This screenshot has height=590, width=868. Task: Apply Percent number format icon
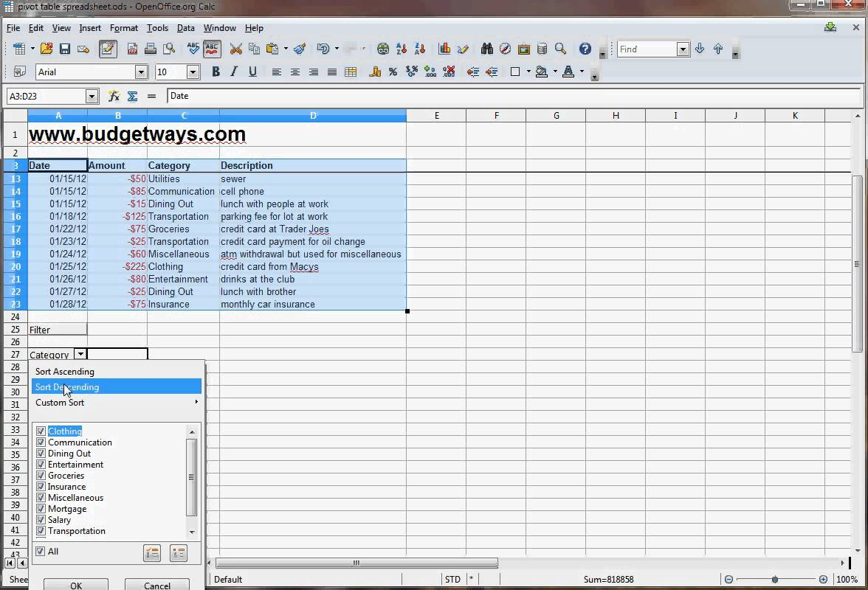point(393,72)
